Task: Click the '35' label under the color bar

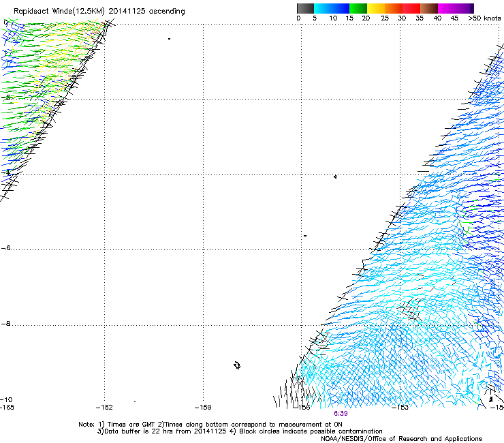Action: 420,18
